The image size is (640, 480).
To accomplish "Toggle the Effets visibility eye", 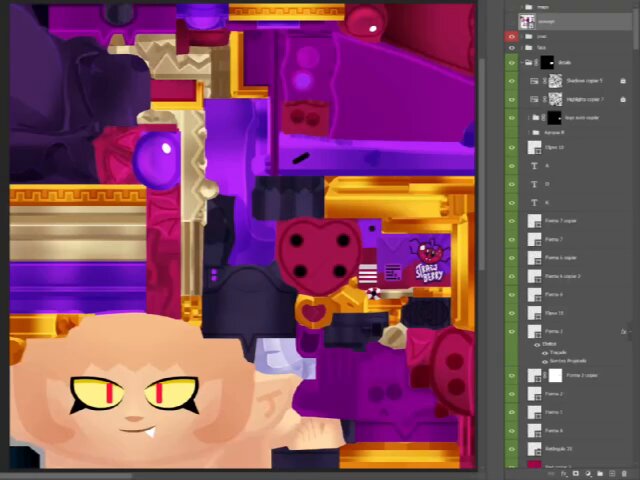I will (x=537, y=344).
